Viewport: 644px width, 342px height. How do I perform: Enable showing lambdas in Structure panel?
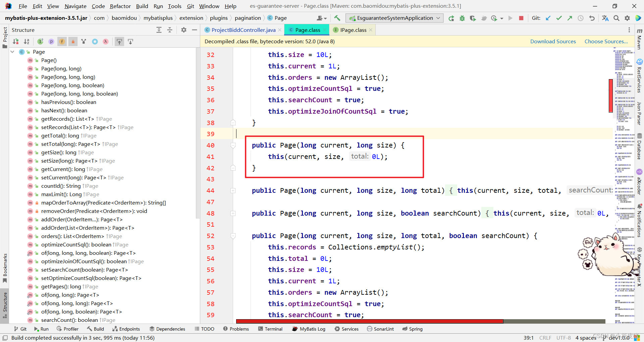[x=105, y=41]
